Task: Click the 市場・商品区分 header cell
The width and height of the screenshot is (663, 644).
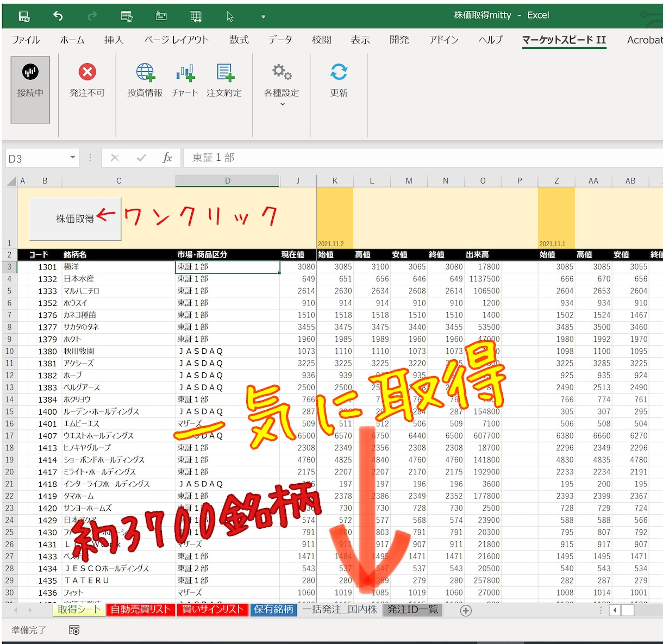Action: click(x=227, y=255)
